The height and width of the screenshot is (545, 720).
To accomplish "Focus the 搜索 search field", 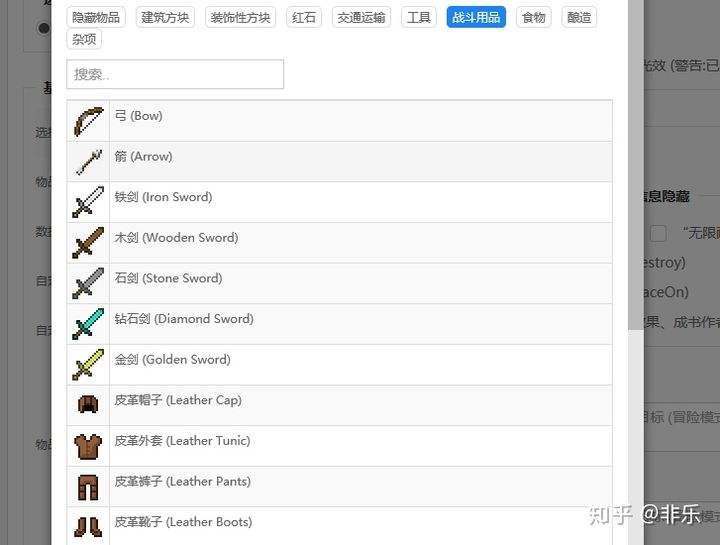I will pyautogui.click(x=175, y=74).
